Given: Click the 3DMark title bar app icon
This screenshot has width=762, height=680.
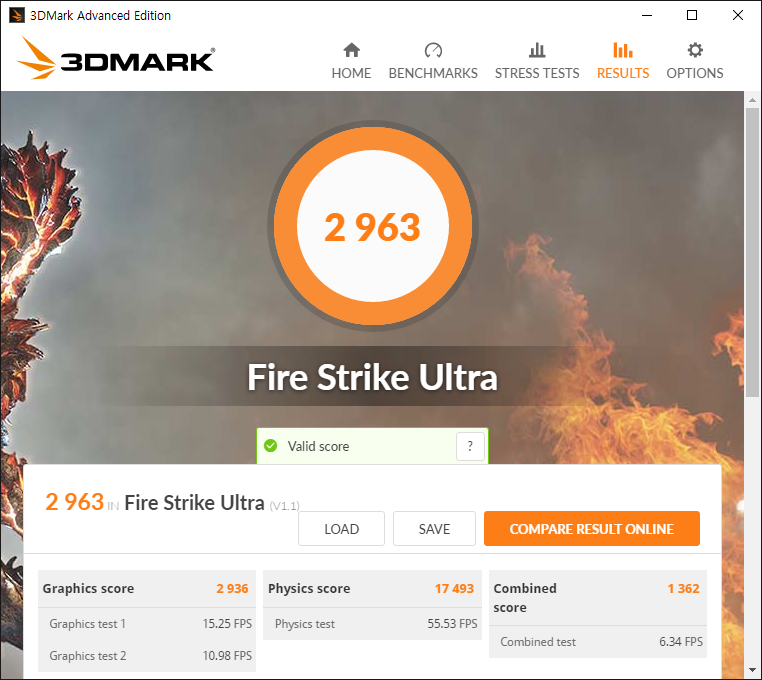Looking at the screenshot, I should (17, 15).
